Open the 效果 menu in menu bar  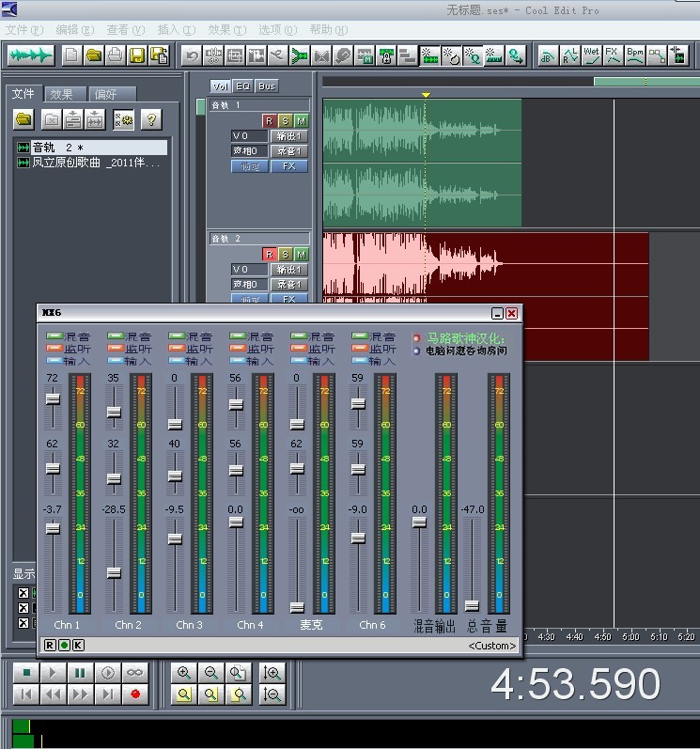click(226, 30)
